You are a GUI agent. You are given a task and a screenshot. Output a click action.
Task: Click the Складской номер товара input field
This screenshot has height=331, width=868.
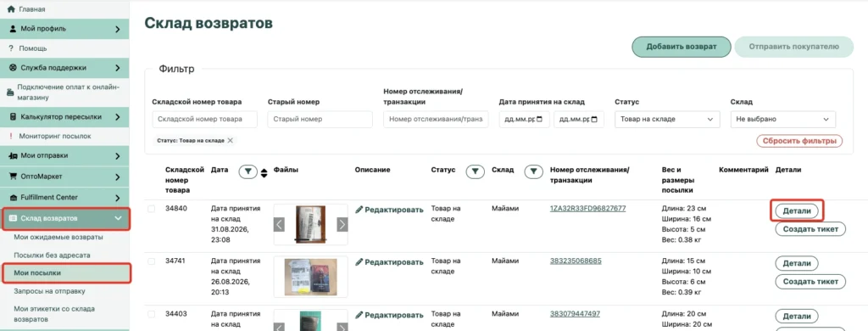pos(204,119)
